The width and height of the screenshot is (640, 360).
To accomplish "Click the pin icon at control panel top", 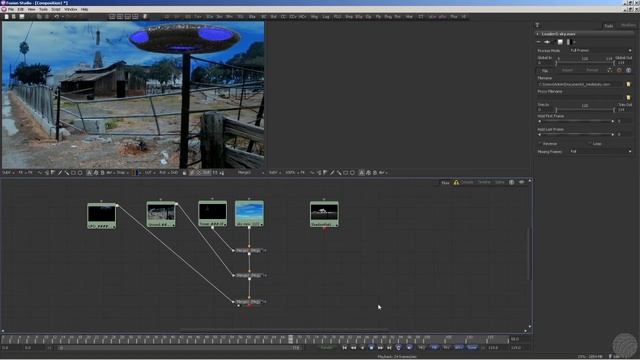I will [x=537, y=25].
